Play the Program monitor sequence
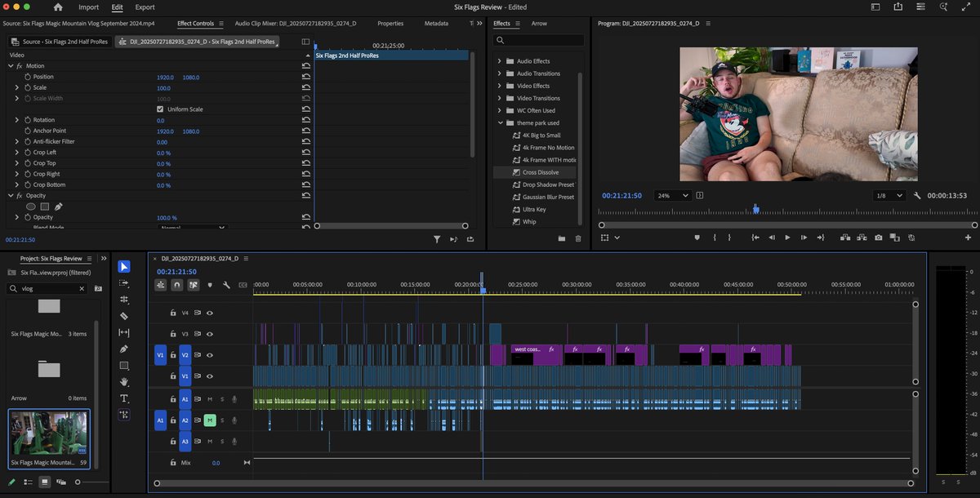 [787, 238]
